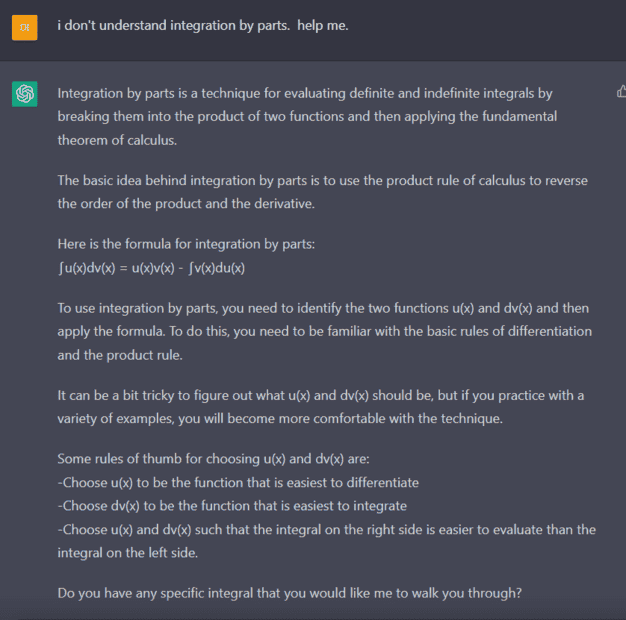Click the phrase "theorem of calculus"
Screen dimensions: 626x620
pyautogui.click(x=117, y=140)
